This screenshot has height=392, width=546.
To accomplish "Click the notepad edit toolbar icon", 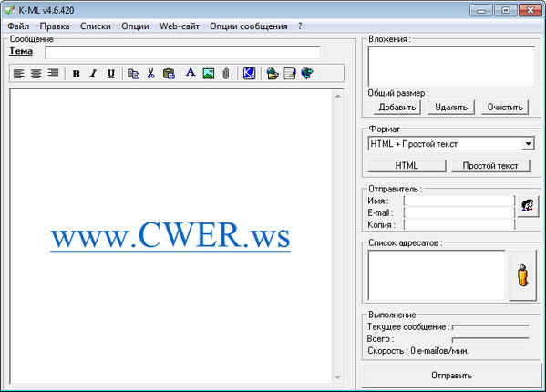I will pos(290,74).
